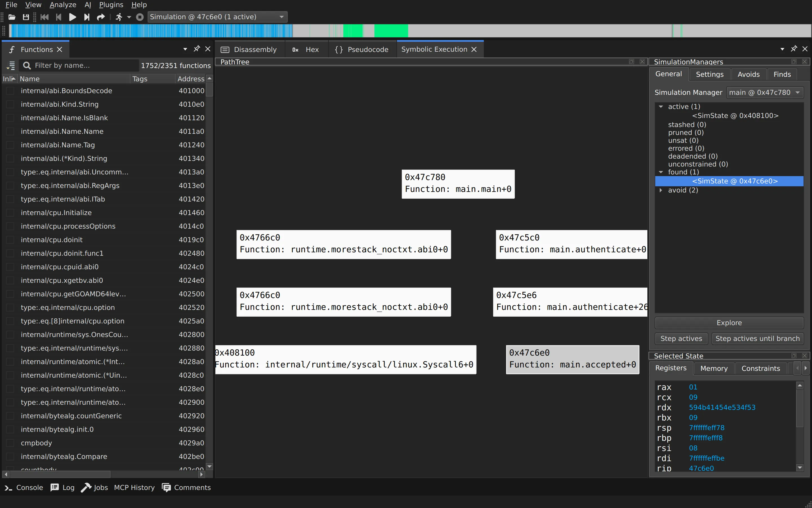Open the Avoids tab
Viewport: 812px width, 508px height.
coord(748,74)
